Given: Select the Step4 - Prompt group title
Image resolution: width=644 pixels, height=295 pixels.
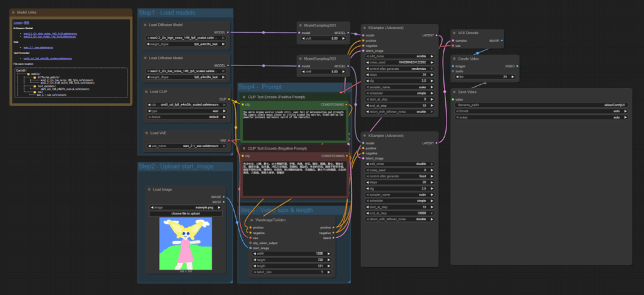Looking at the screenshot, I should pyautogui.click(x=260, y=87).
